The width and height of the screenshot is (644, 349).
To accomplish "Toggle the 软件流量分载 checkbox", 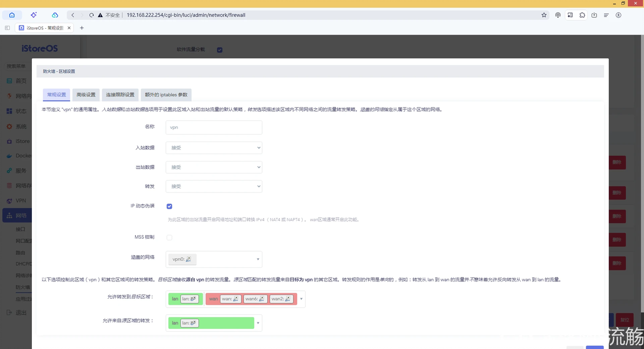I will click(220, 50).
